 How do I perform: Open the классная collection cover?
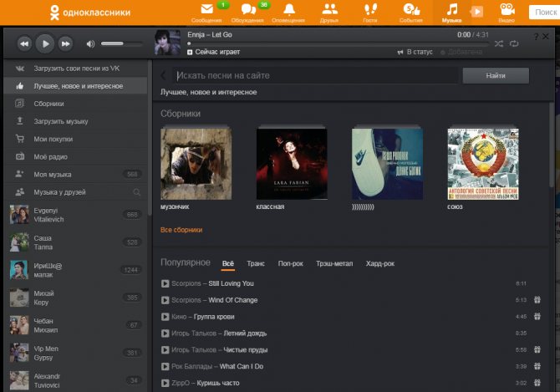[292, 163]
